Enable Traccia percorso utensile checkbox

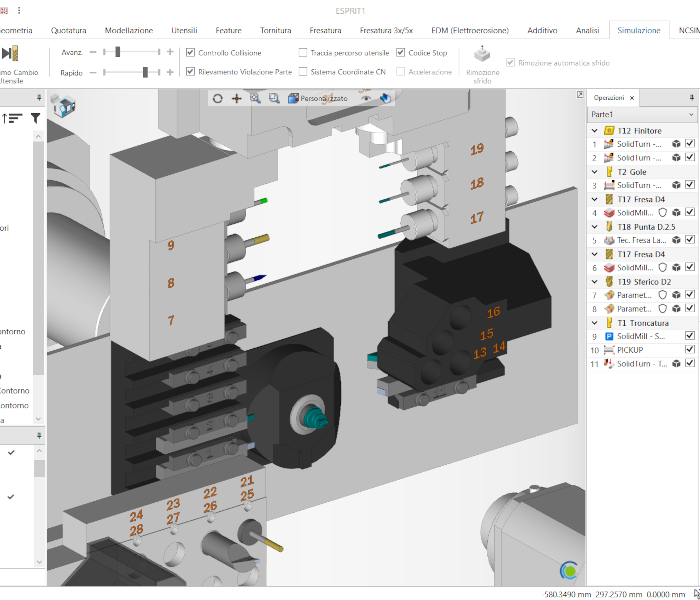[303, 52]
